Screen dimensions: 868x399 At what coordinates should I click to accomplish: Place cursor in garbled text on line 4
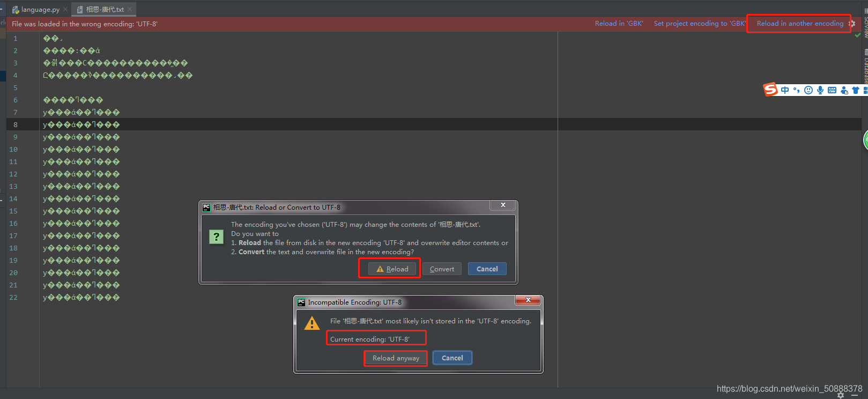pos(117,76)
